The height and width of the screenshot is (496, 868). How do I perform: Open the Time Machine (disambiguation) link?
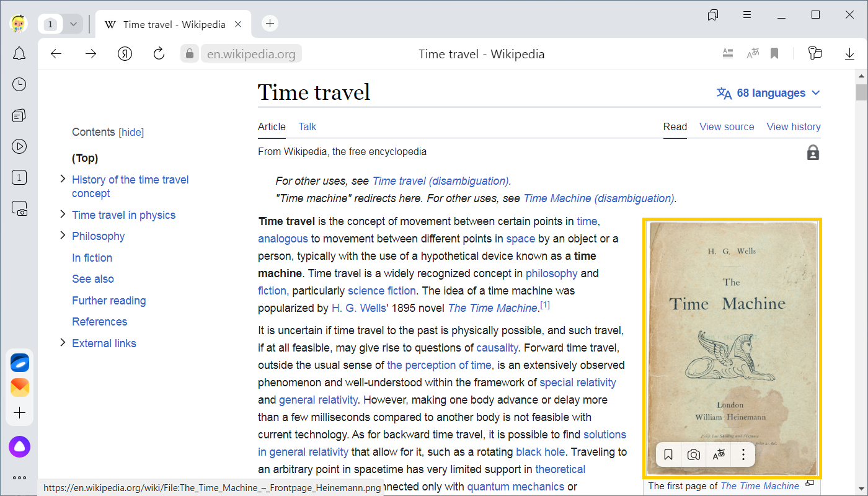click(x=599, y=198)
